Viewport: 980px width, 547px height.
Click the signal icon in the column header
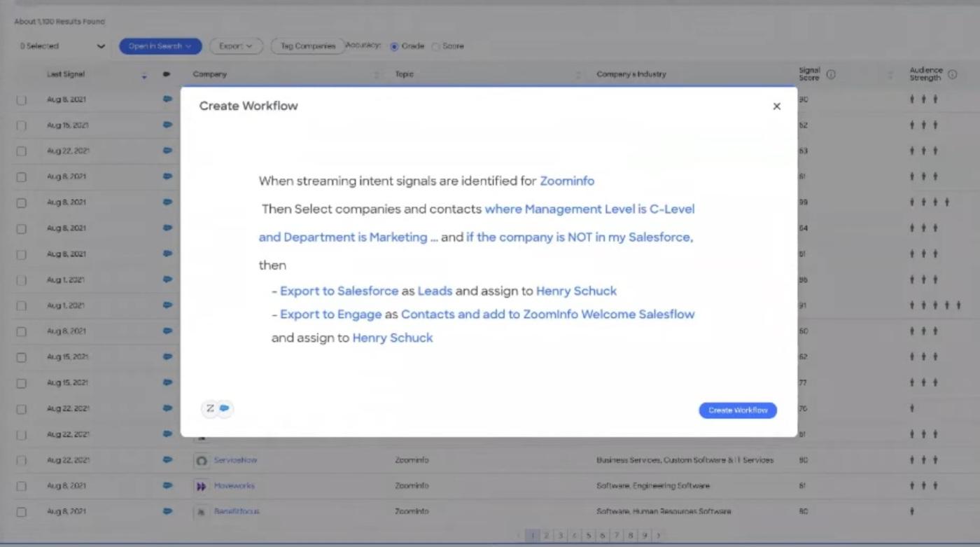tap(167, 74)
